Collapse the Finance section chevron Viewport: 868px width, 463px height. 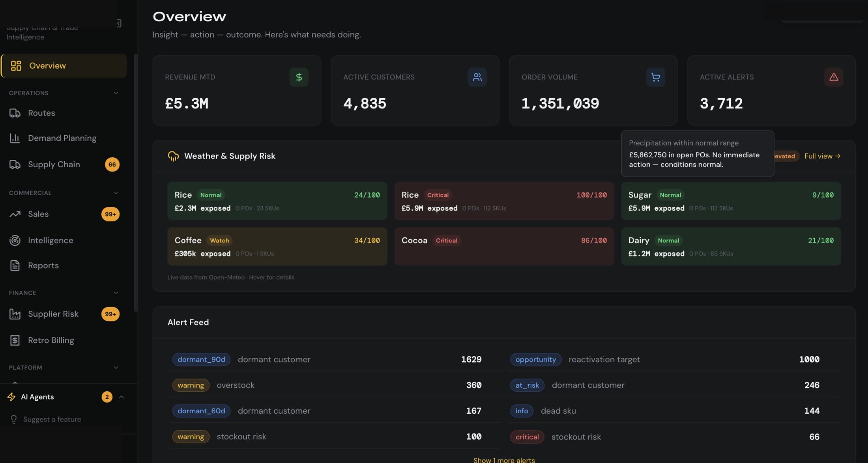116,293
